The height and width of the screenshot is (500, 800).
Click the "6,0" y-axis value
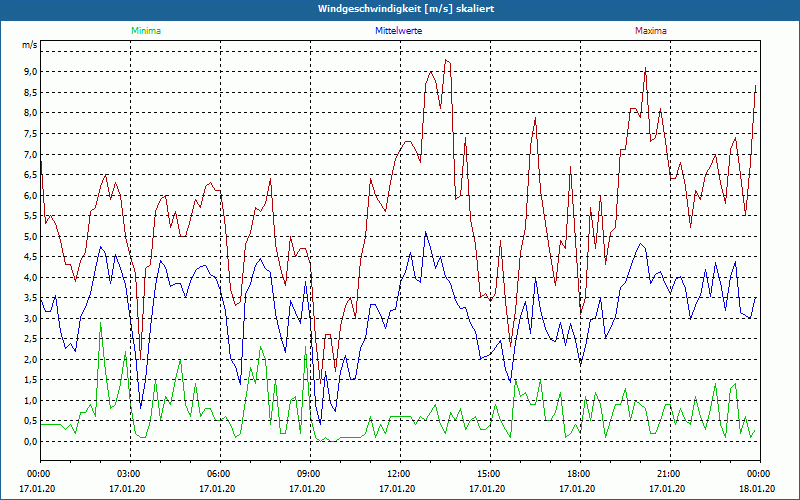(31, 195)
